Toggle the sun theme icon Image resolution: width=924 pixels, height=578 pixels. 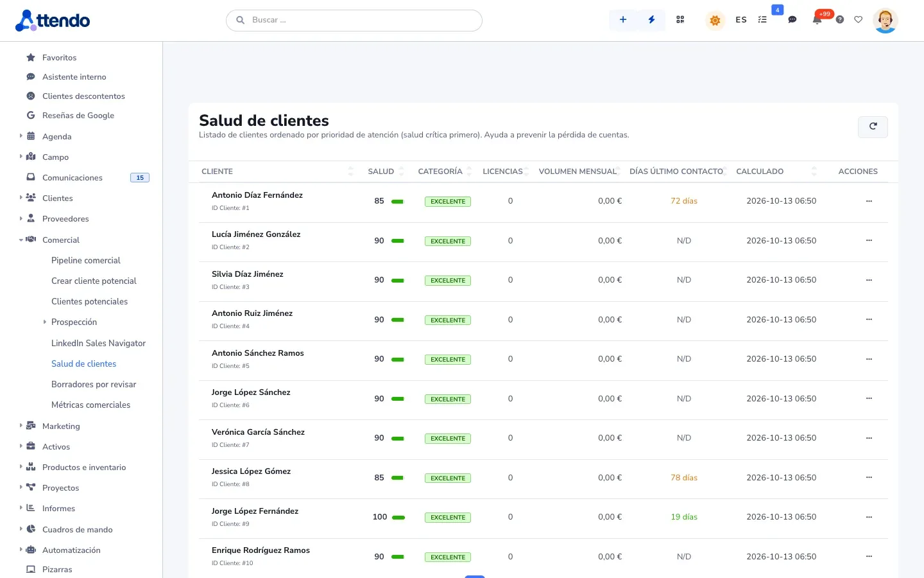[x=715, y=21]
